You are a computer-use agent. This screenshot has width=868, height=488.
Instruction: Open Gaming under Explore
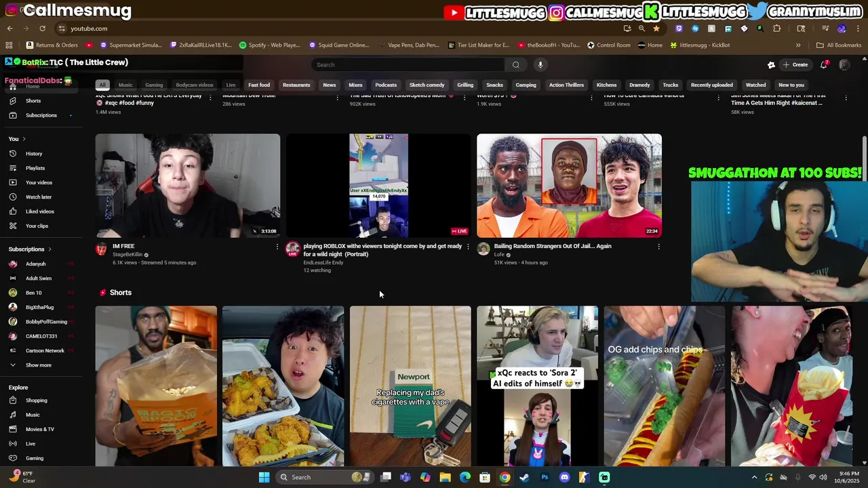(34, 458)
